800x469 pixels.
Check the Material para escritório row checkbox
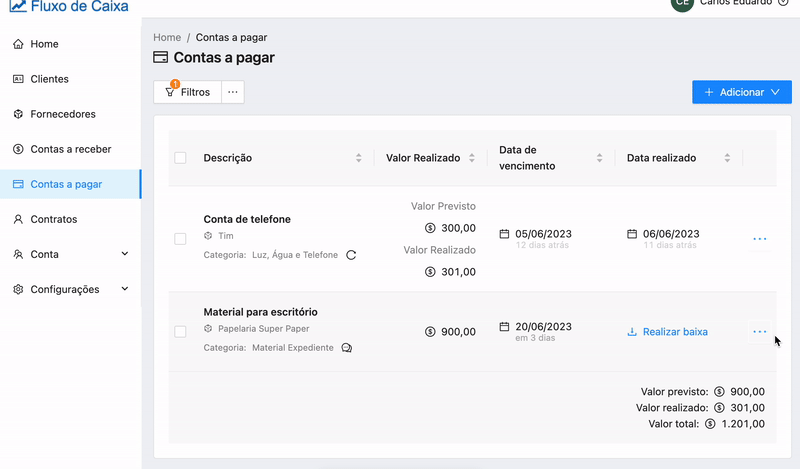coord(180,332)
